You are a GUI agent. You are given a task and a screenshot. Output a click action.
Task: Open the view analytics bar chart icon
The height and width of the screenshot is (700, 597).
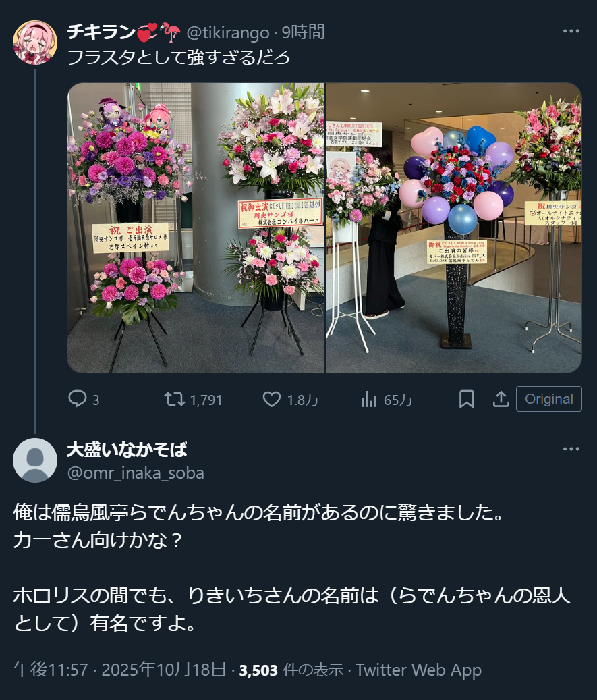pos(369,399)
